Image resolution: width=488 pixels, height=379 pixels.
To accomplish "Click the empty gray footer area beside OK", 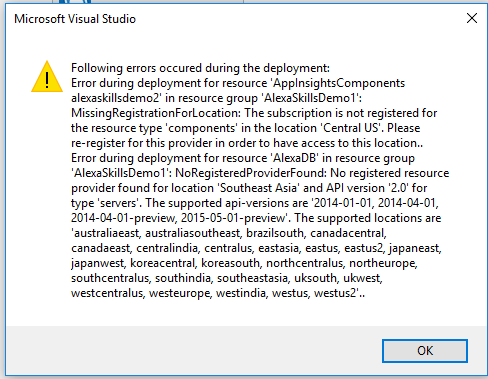I will tap(193, 351).
